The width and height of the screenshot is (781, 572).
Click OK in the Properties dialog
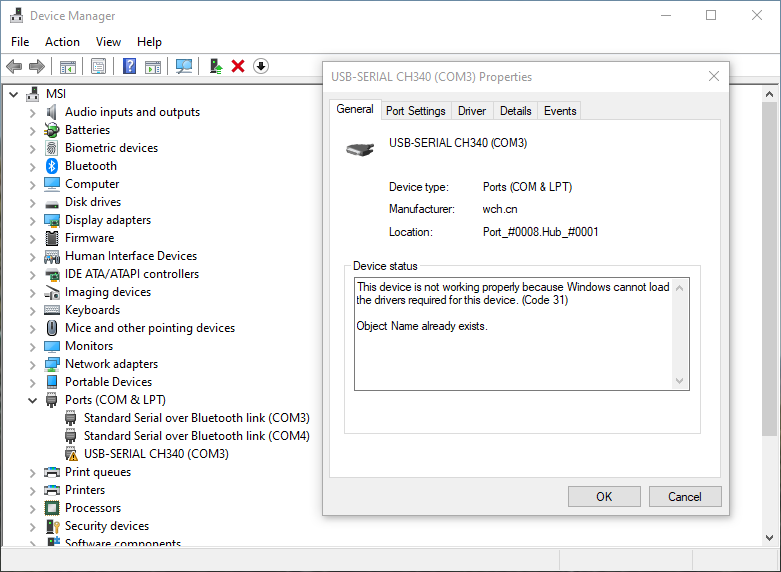tap(604, 496)
